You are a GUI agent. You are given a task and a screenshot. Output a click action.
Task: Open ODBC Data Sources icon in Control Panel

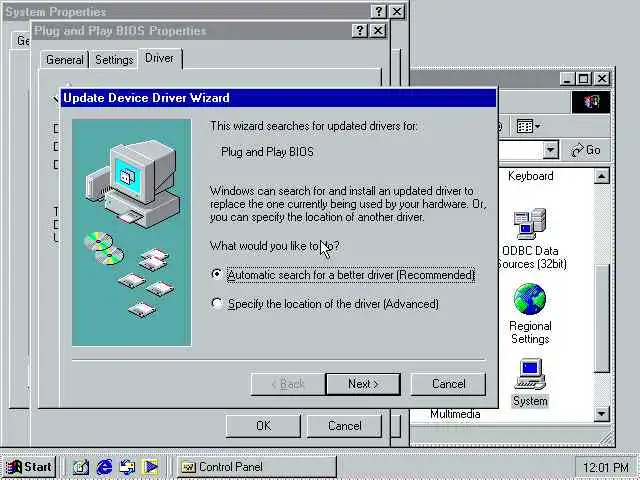[x=530, y=224]
